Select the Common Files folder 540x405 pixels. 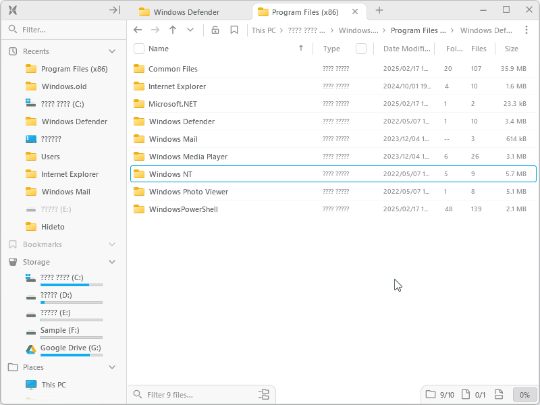coord(333,69)
